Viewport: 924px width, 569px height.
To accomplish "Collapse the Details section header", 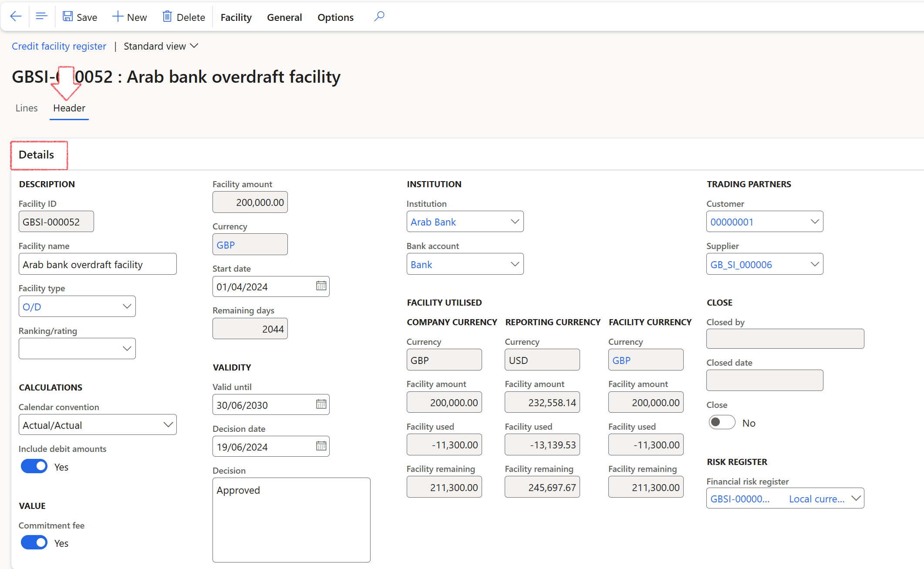I will (x=37, y=155).
